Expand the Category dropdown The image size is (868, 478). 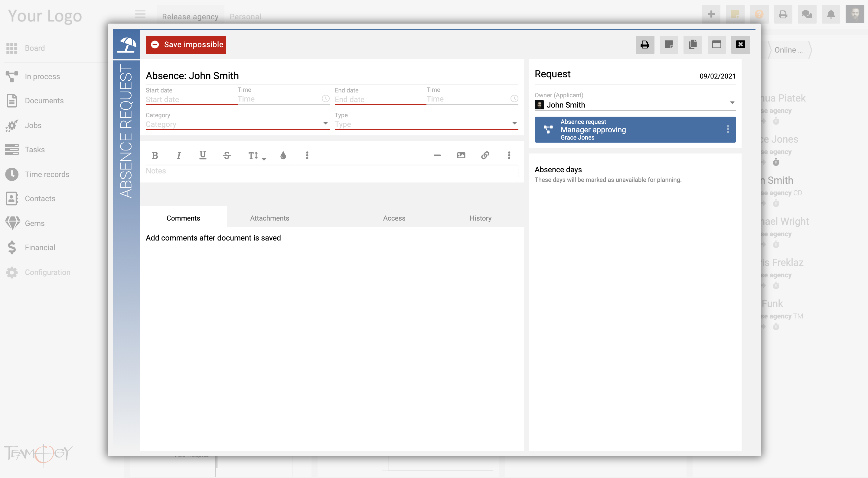click(326, 124)
